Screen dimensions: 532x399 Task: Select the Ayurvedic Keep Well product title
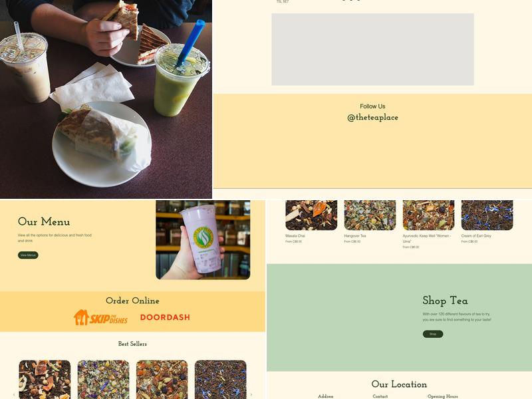(x=427, y=238)
